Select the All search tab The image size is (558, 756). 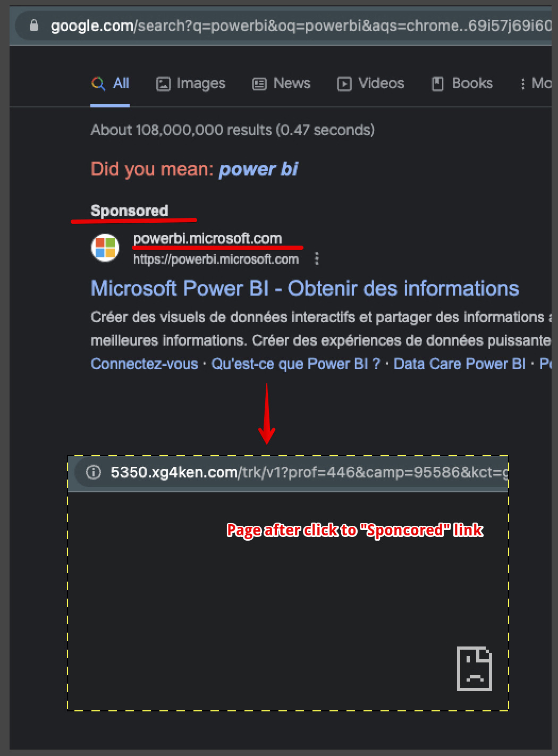110,83
